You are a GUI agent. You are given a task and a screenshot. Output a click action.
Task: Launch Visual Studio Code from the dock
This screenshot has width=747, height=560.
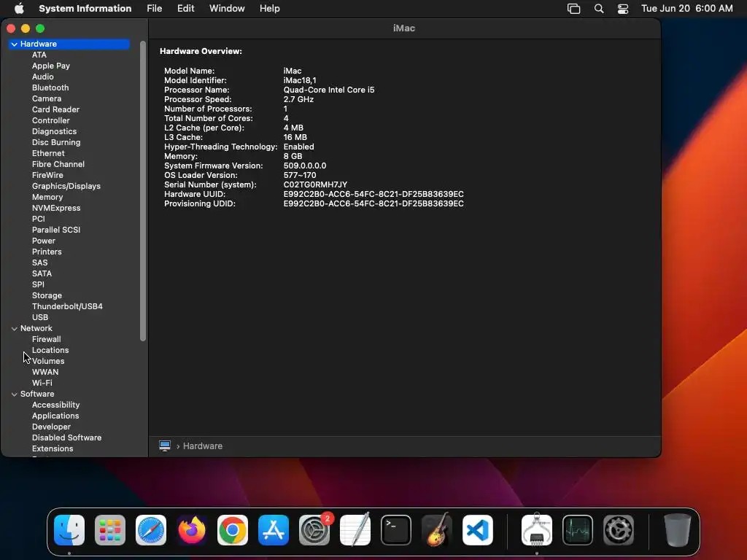click(x=478, y=530)
